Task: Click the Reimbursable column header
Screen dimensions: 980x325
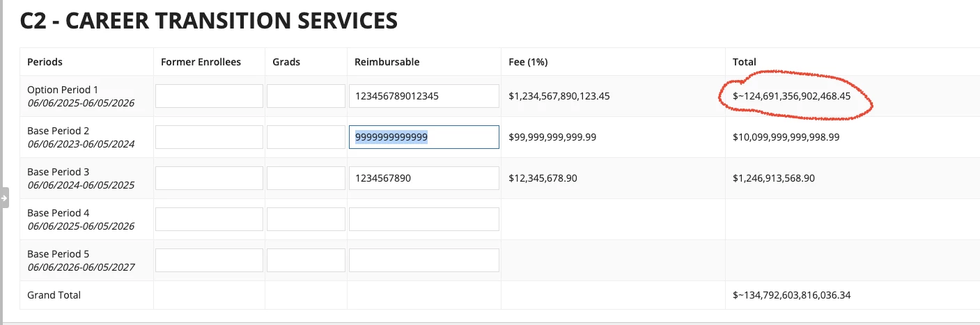Action: click(x=387, y=62)
